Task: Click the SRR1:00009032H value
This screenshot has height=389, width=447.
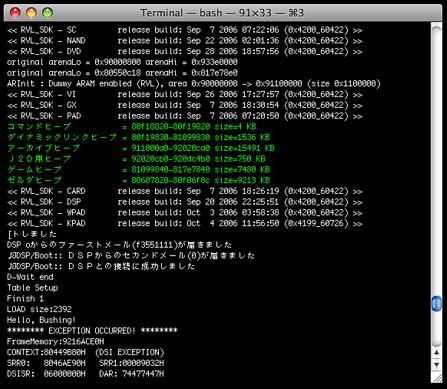Action: pyautogui.click(x=132, y=363)
